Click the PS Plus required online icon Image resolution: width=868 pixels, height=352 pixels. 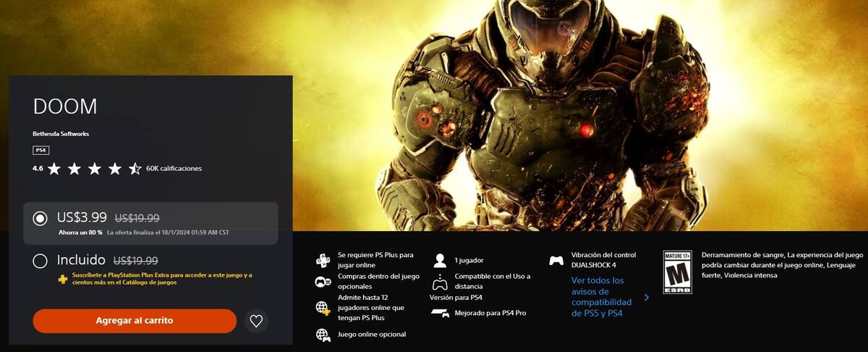click(x=323, y=260)
